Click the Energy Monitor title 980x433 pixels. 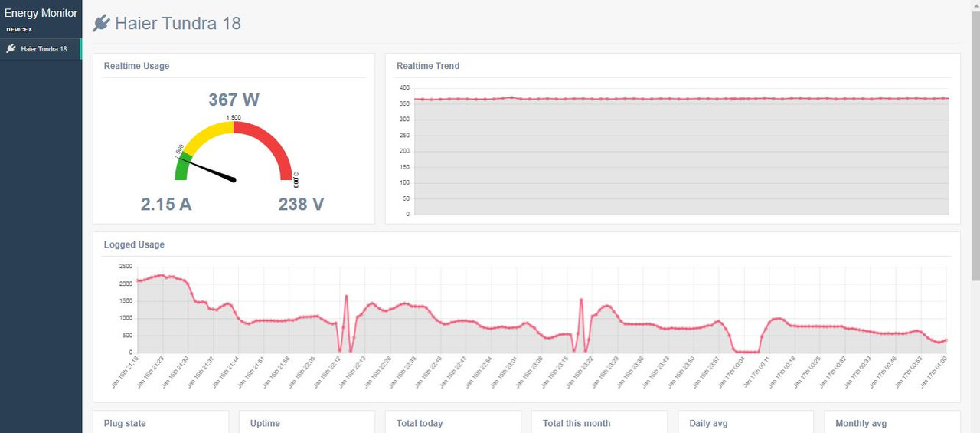[41, 13]
